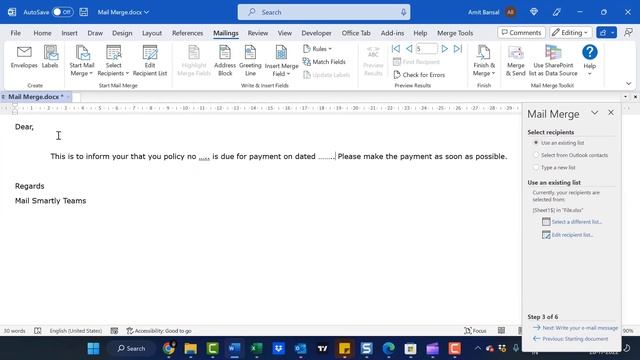Image resolution: width=640 pixels, height=360 pixels.
Task: Click the Mail Merge.docx document tab
Action: pos(36,97)
